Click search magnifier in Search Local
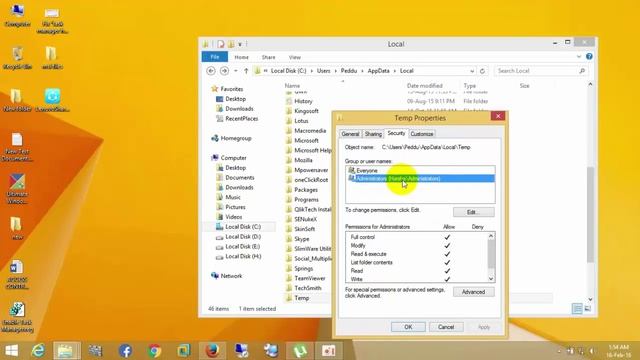640x360 pixels. coord(582,71)
